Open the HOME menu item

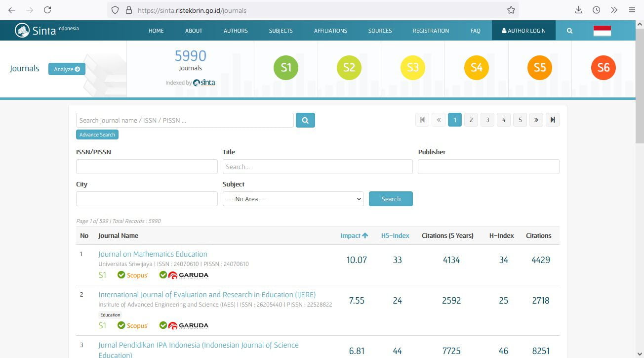pos(156,31)
